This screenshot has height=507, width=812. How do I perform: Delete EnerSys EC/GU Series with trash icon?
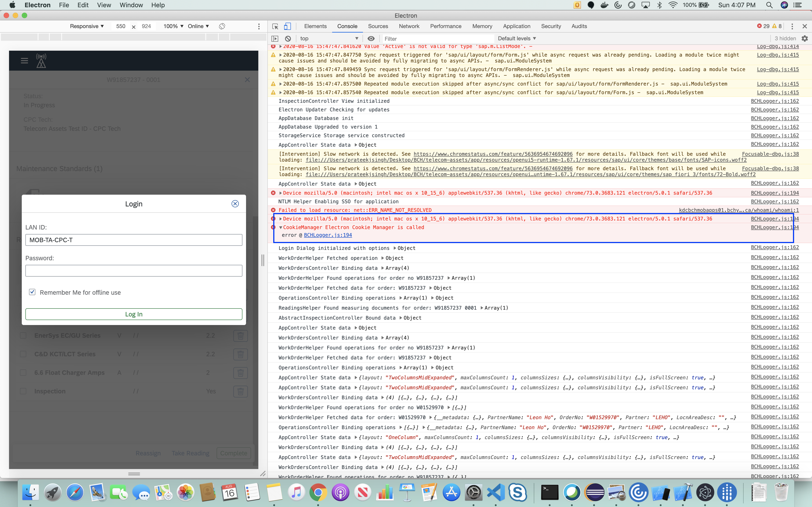[240, 335]
